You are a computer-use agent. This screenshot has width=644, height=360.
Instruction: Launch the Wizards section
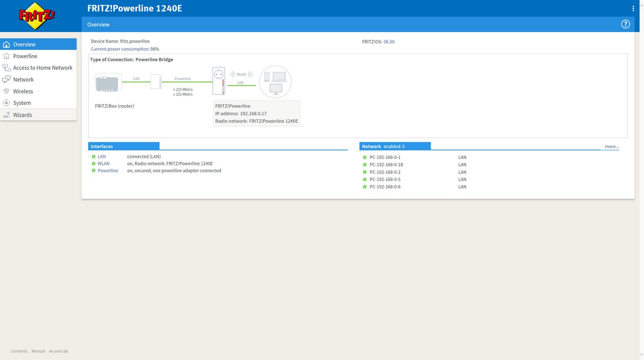[x=38, y=115]
